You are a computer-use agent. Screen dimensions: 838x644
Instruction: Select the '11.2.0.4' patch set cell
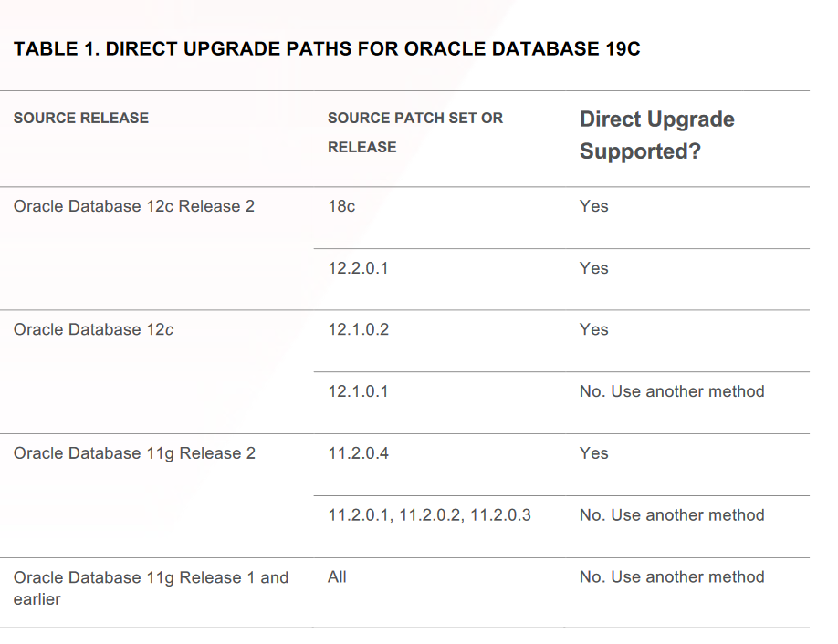(358, 453)
